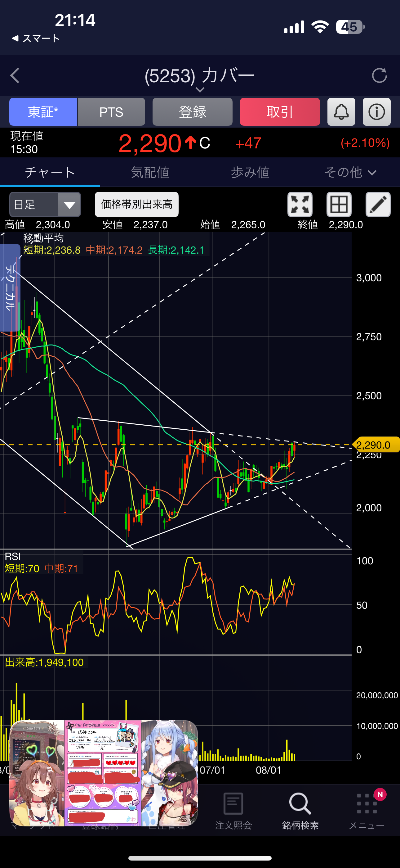Tap the 長期:2,142.1 moving average label
The image size is (400, 868).
coord(176,250)
